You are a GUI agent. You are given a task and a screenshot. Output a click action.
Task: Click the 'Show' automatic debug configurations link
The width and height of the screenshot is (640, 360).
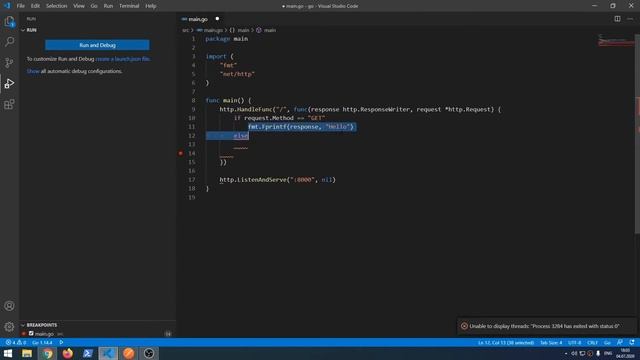tap(33, 71)
